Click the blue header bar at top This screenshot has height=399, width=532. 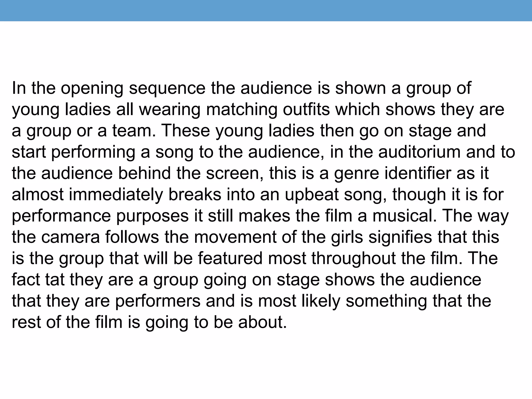tap(266, 11)
